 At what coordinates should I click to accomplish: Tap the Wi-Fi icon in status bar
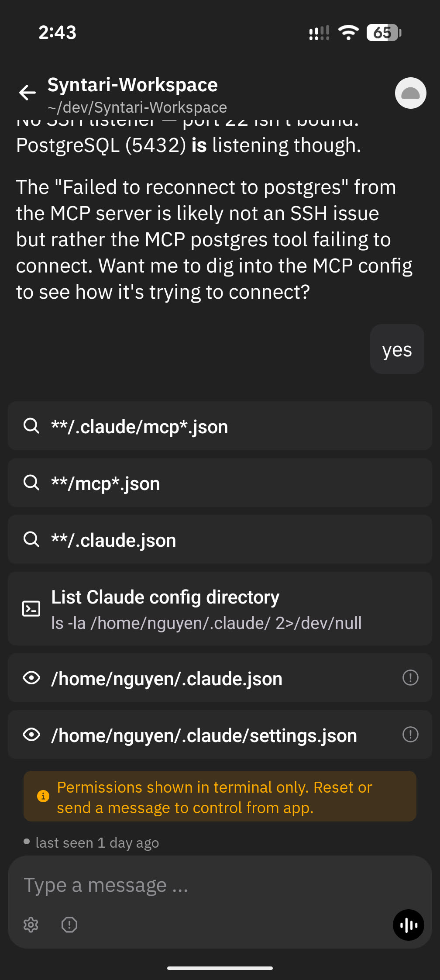(348, 33)
